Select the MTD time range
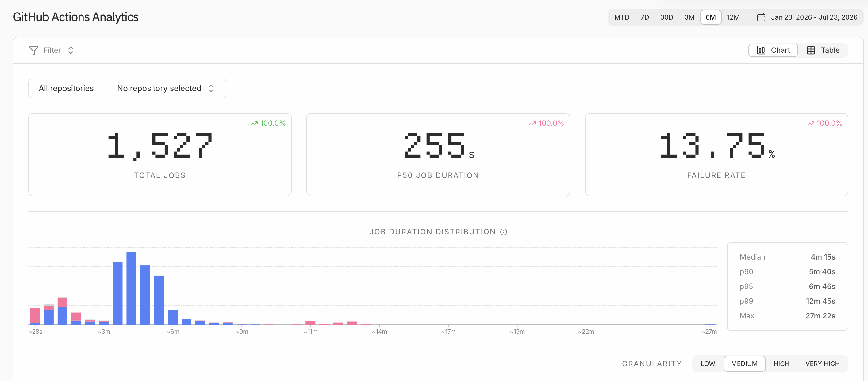 coord(622,17)
